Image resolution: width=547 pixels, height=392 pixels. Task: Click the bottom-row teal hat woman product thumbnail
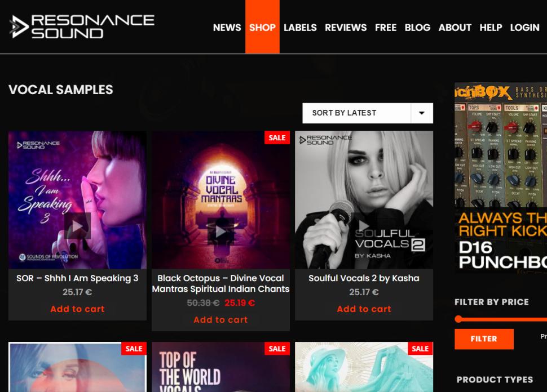tap(364, 367)
